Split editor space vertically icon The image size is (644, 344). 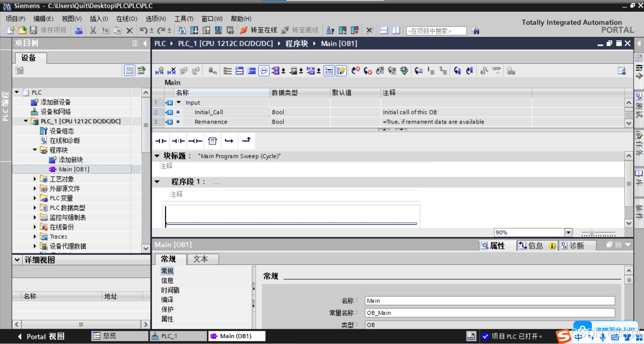point(396,30)
